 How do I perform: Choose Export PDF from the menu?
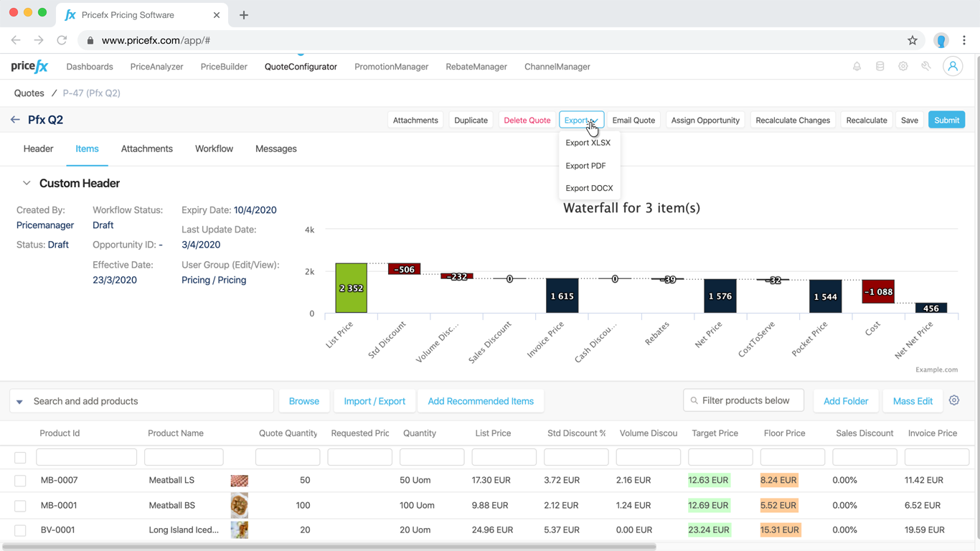pos(585,166)
